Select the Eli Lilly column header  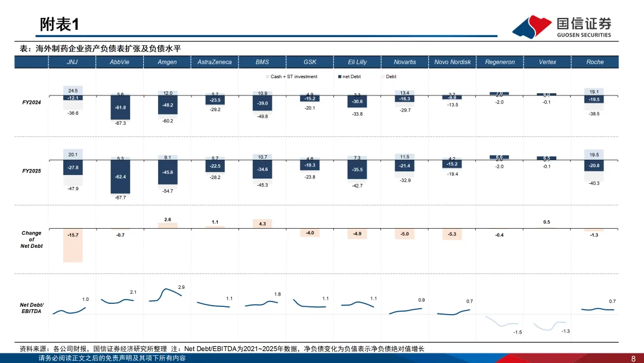pyautogui.click(x=357, y=62)
